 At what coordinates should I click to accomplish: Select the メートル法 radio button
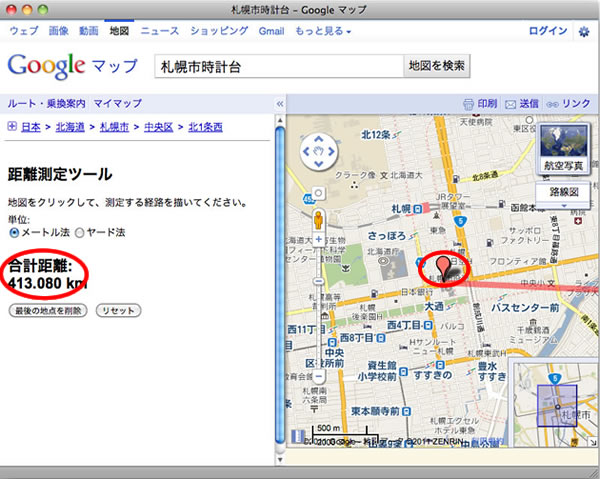(x=14, y=233)
